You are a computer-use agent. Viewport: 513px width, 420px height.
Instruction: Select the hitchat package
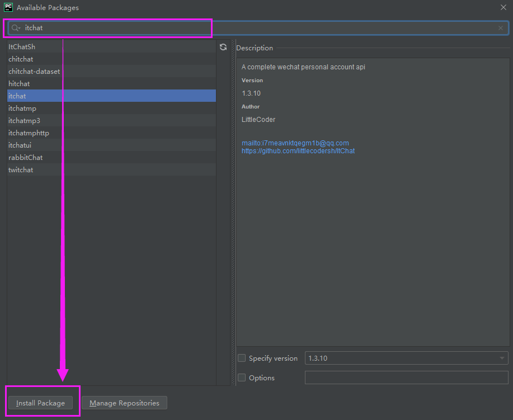[x=111, y=84]
